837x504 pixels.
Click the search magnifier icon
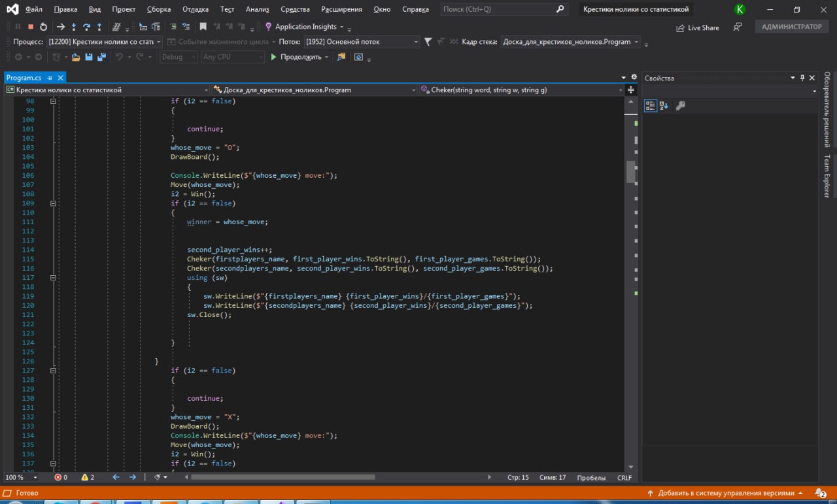point(560,9)
